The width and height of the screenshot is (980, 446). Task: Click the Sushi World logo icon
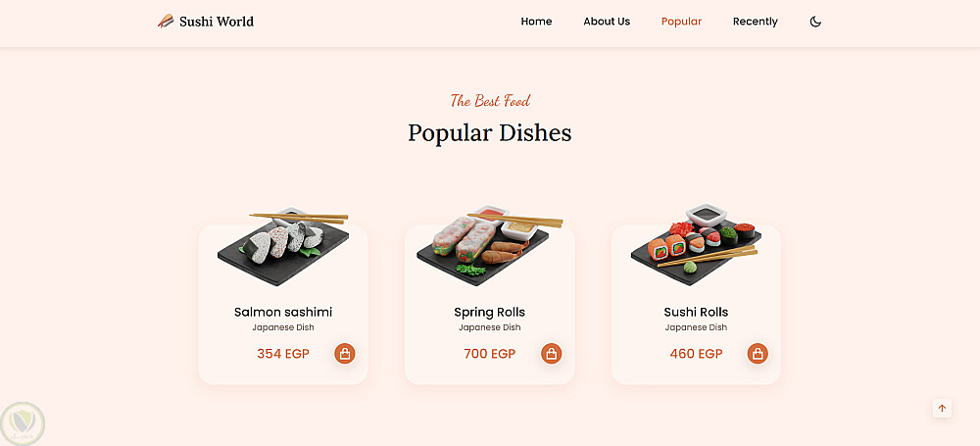(x=166, y=22)
